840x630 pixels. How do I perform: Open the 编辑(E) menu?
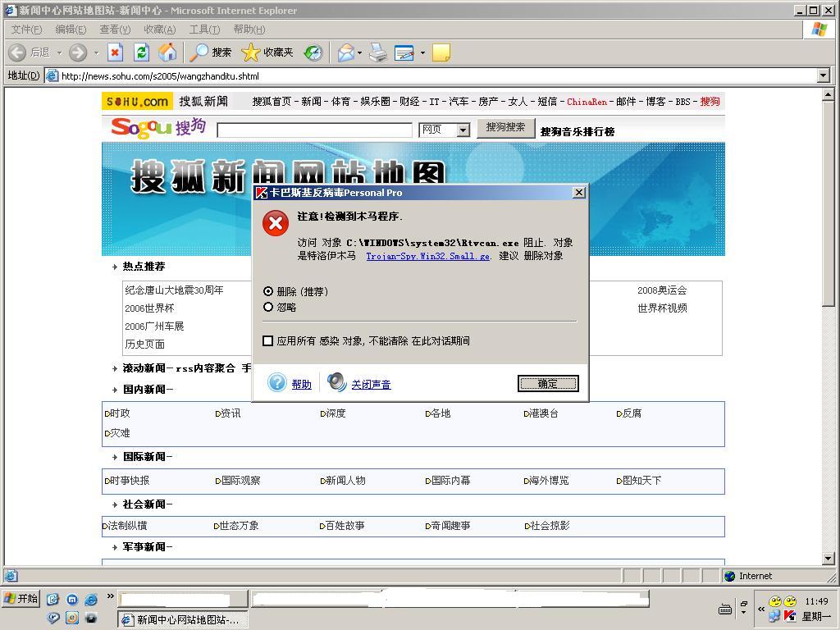[71, 30]
